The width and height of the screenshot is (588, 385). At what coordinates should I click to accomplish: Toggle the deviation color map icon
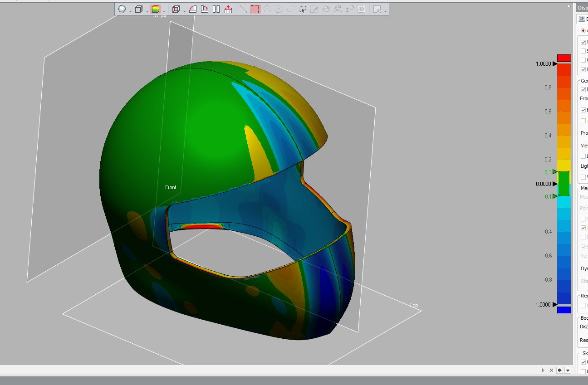[156, 9]
